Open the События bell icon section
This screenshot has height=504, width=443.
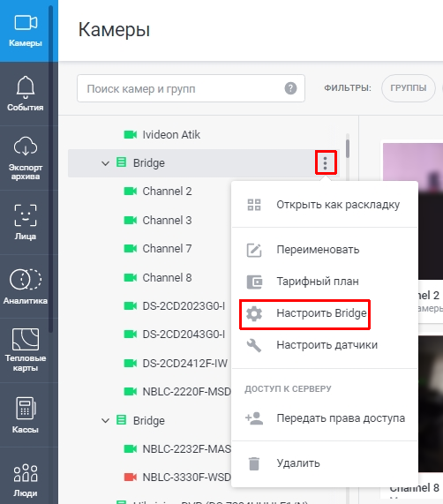coord(25,94)
